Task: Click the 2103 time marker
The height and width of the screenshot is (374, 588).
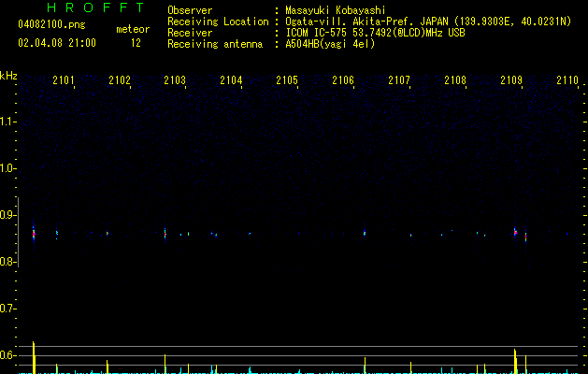Action: click(x=175, y=80)
